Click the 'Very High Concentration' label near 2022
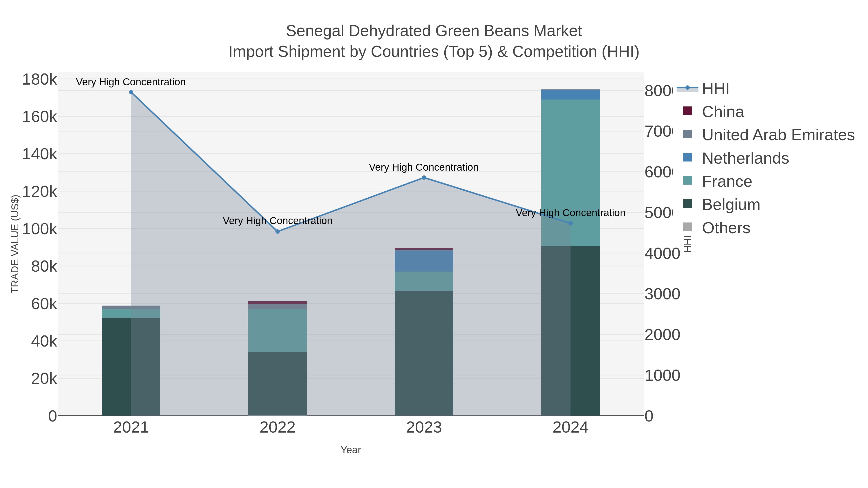The width and height of the screenshot is (868, 488). (278, 221)
